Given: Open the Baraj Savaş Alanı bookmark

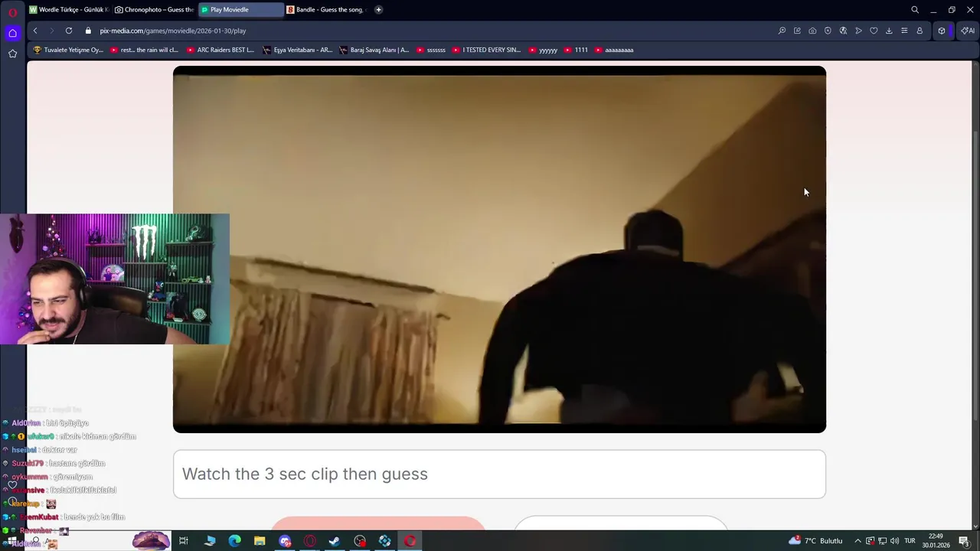Looking at the screenshot, I should point(374,50).
